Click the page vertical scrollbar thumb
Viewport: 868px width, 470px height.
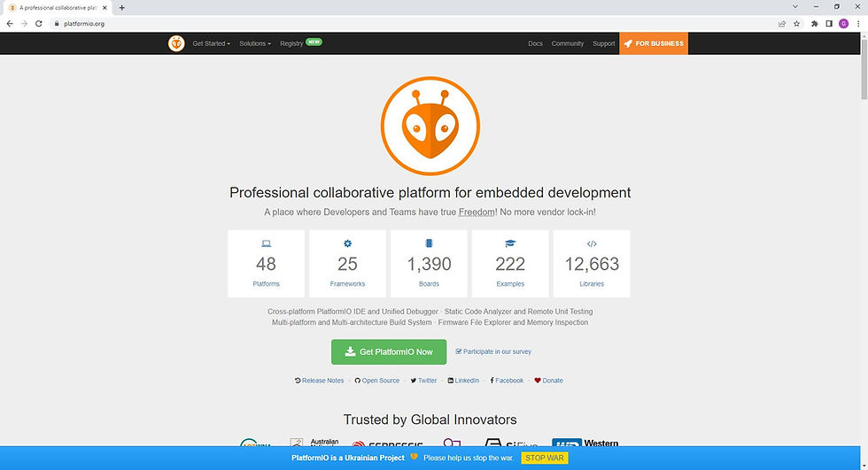coord(864,68)
